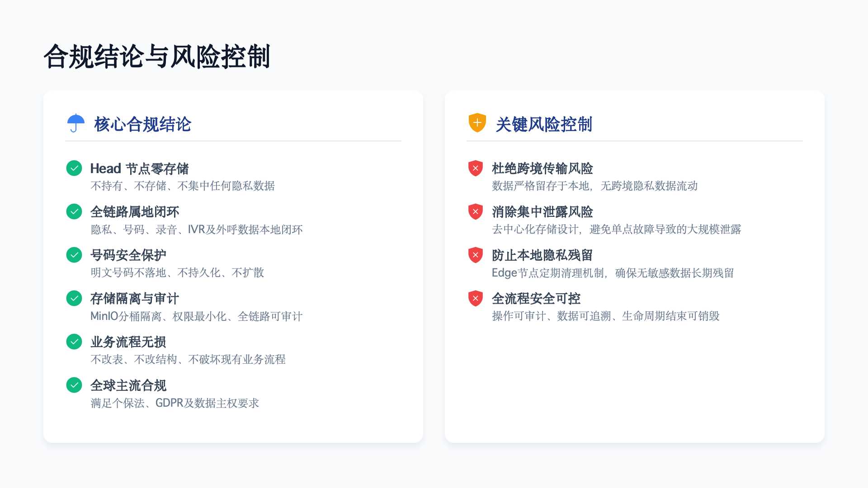
Task: Click the text 不改表、不改结构、不破坏现有业务流程
Action: pyautogui.click(x=188, y=359)
